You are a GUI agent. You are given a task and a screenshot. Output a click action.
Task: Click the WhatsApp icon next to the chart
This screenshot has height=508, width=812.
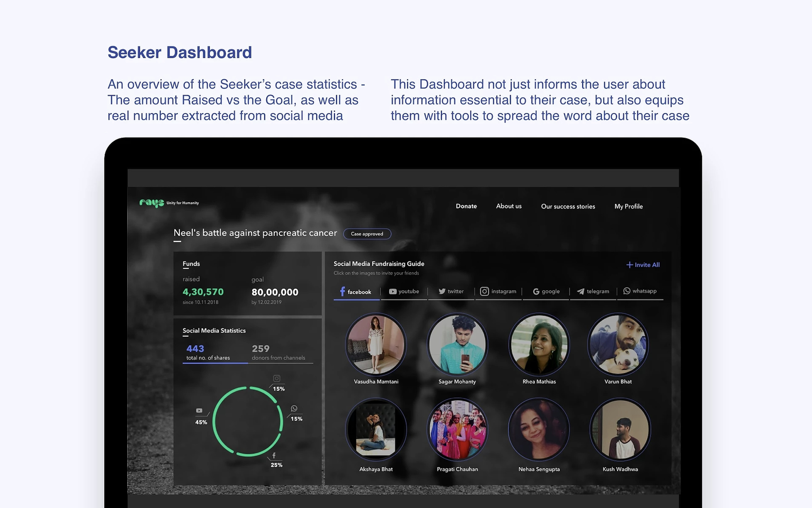point(294,408)
